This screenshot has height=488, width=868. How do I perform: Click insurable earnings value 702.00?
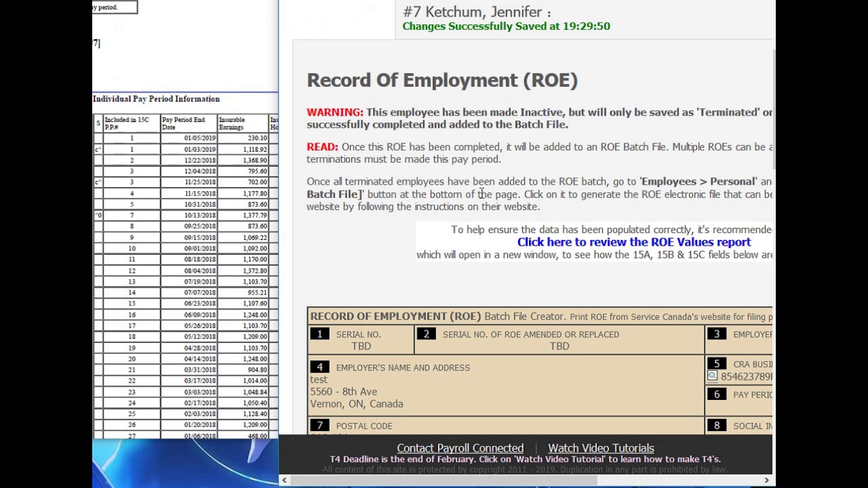(257, 182)
